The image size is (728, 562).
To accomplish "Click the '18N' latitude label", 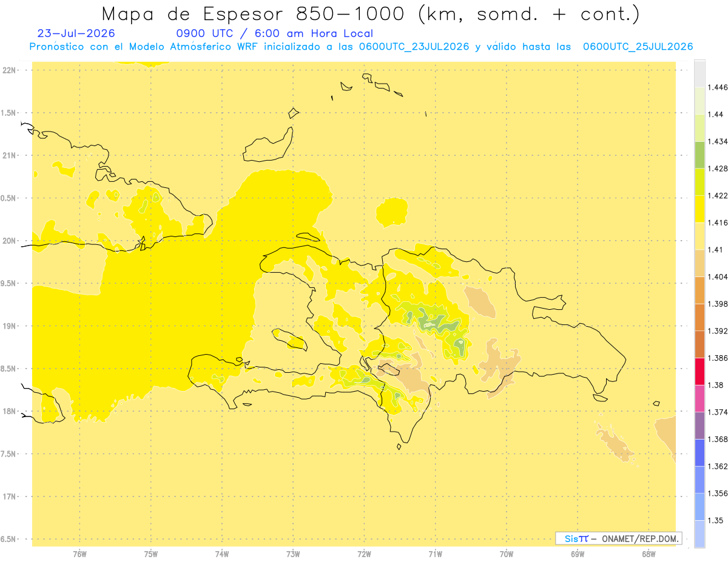I will pos(8,411).
